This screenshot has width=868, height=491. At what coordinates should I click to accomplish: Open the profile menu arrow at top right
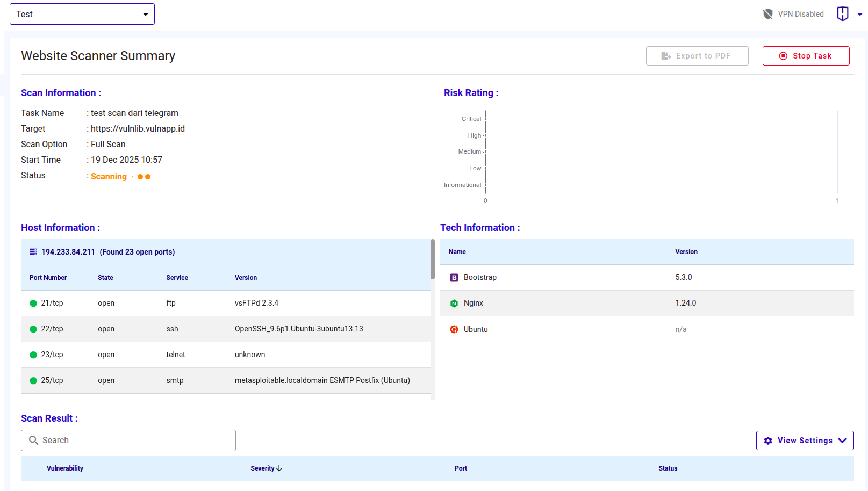coord(860,15)
